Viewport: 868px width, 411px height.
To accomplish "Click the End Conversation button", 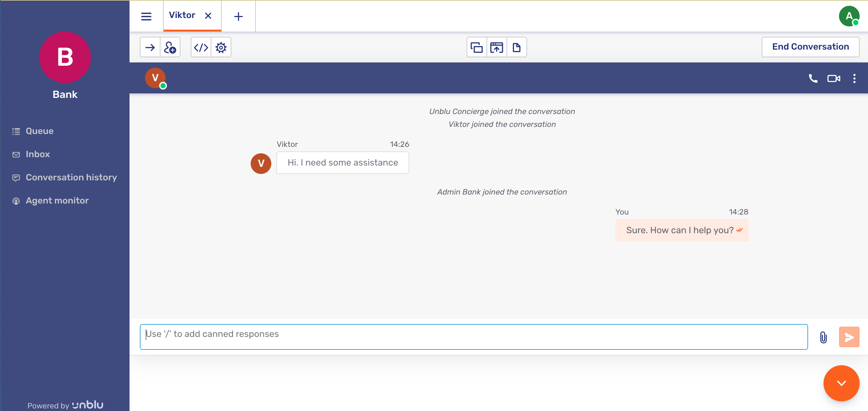I will click(810, 47).
